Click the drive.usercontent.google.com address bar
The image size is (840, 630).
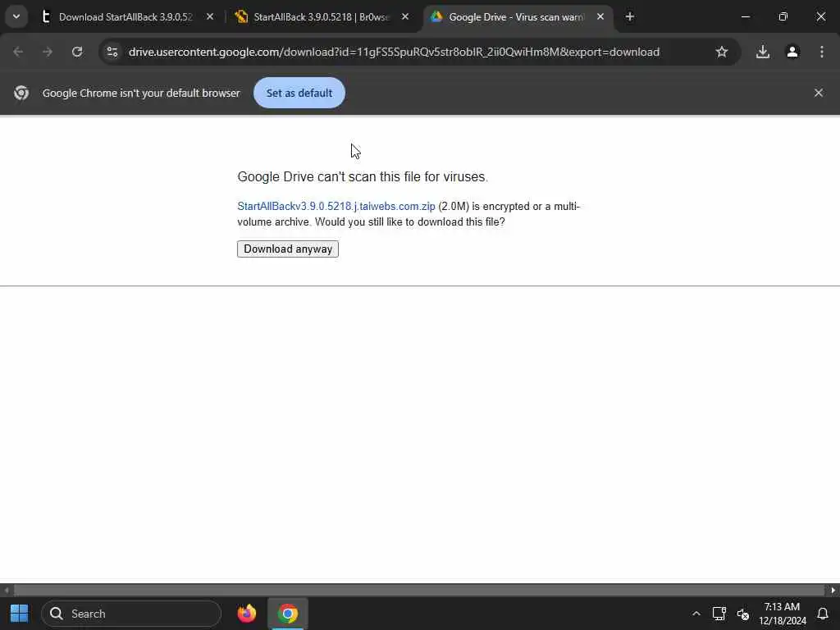[x=394, y=52]
